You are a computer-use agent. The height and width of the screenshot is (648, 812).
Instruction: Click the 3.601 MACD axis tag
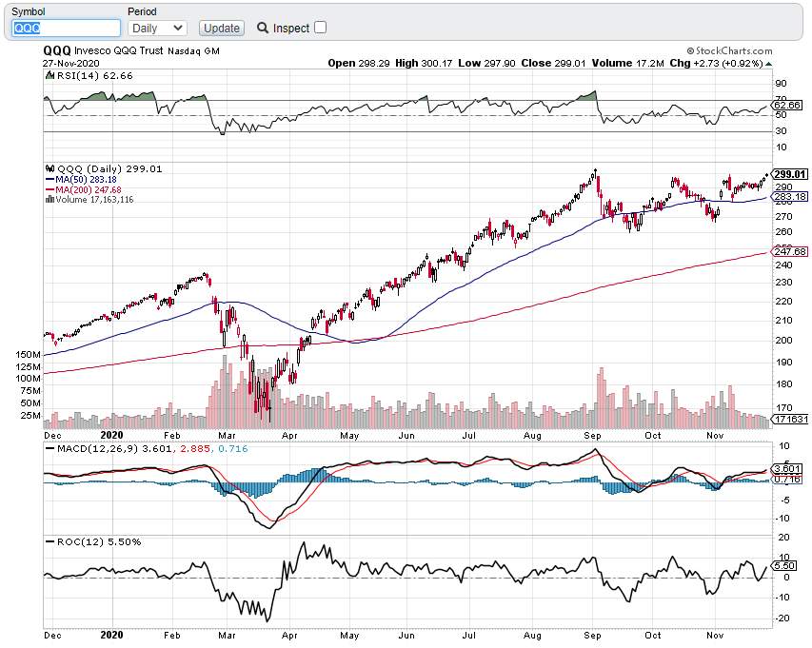coord(787,469)
